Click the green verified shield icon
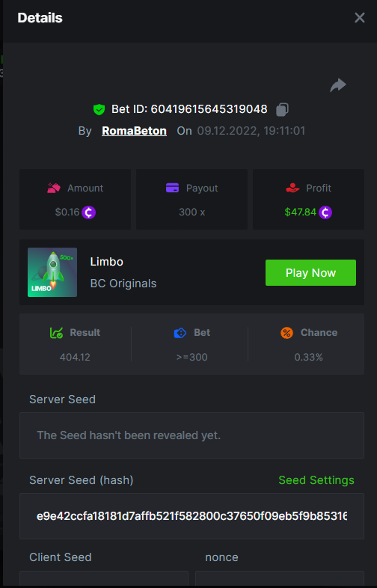The image size is (377, 588). pos(99,109)
